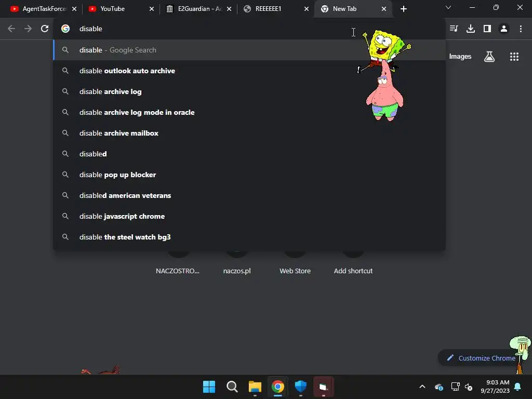Click the OneDrive cloud tray icon
This screenshot has height=399, width=532.
tap(438, 387)
